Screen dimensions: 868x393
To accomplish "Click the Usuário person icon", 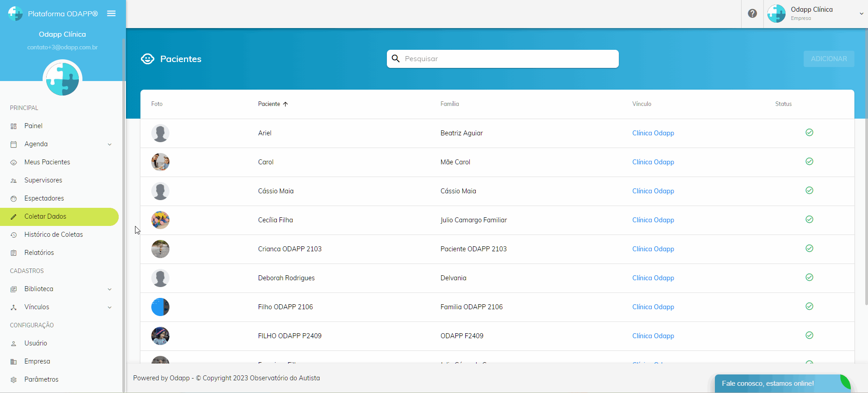I will pyautogui.click(x=14, y=344).
